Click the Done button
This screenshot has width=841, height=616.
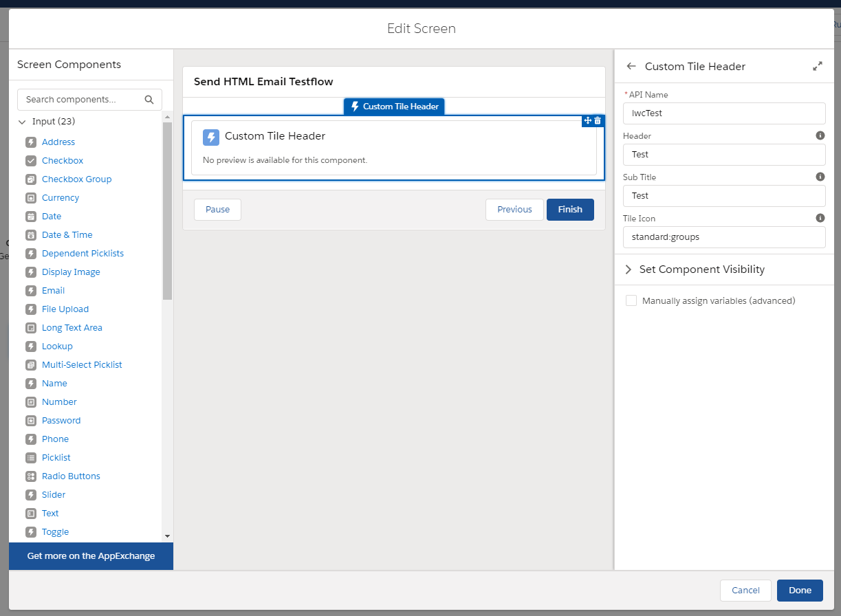(800, 591)
